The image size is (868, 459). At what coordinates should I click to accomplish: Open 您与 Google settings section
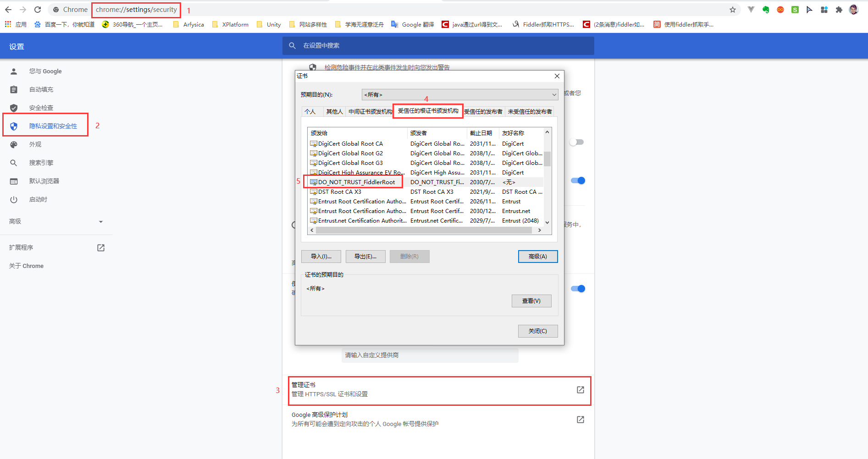pyautogui.click(x=45, y=71)
